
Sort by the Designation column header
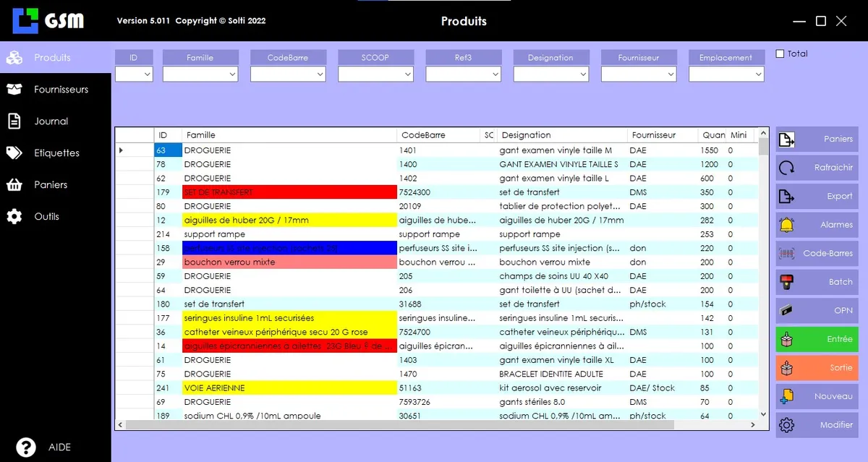526,135
